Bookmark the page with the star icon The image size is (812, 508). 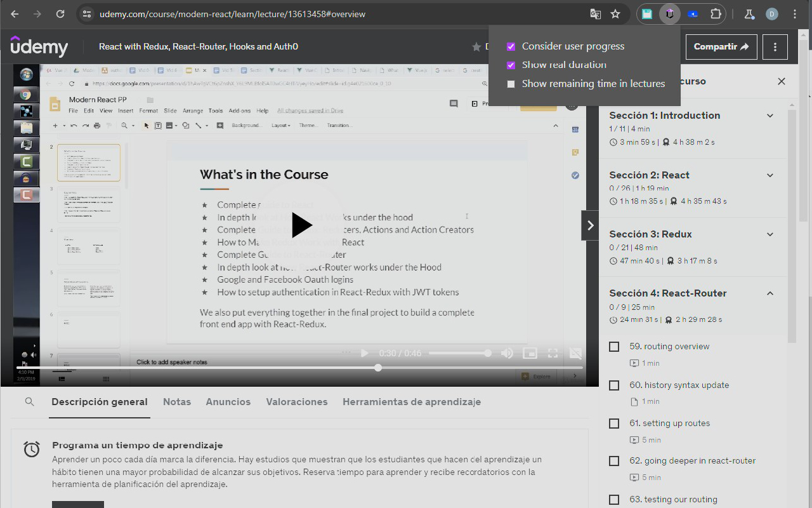click(615, 13)
